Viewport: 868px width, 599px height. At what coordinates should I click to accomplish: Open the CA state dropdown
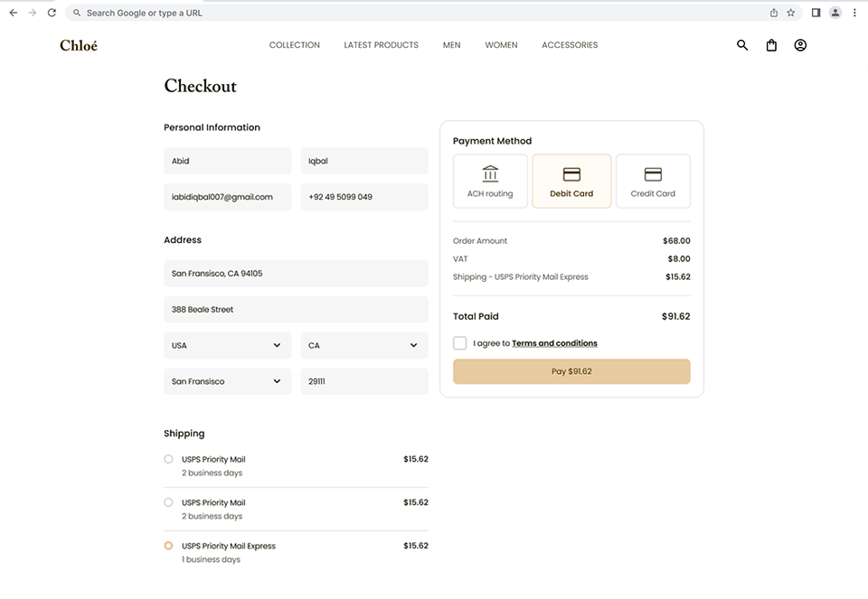tap(363, 345)
